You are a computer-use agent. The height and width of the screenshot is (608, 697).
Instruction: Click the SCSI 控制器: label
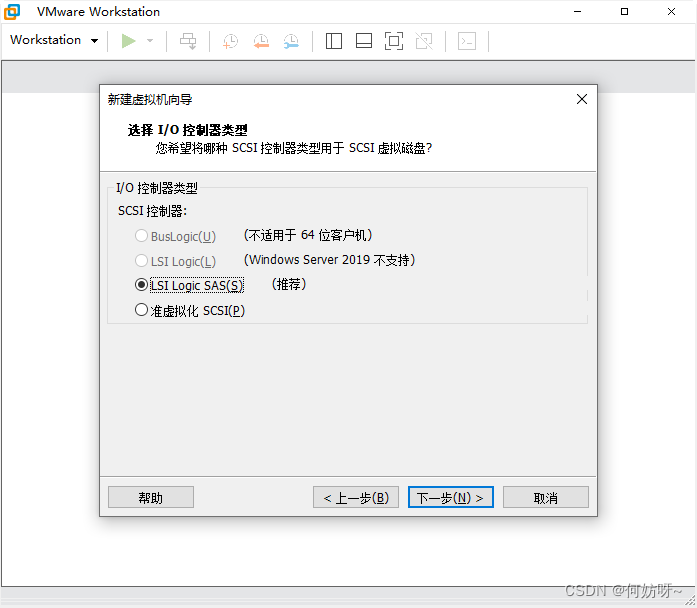point(152,211)
